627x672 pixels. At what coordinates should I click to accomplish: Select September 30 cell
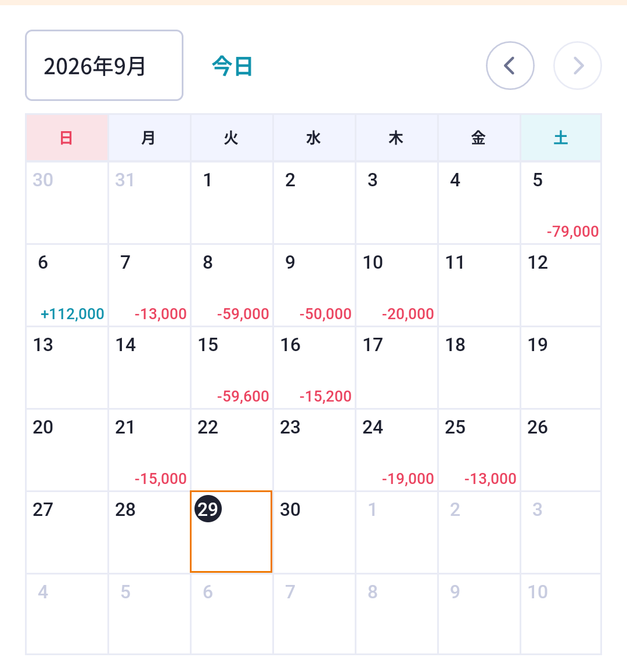pos(314,532)
